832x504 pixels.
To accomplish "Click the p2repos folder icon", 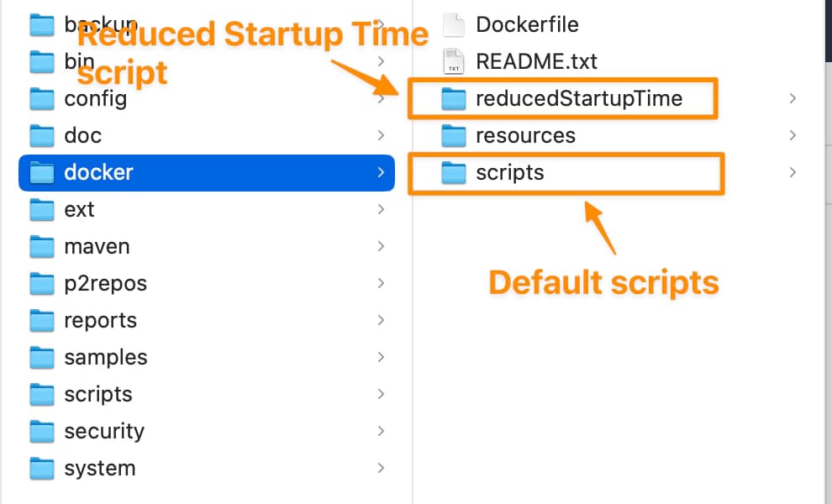I will (41, 283).
